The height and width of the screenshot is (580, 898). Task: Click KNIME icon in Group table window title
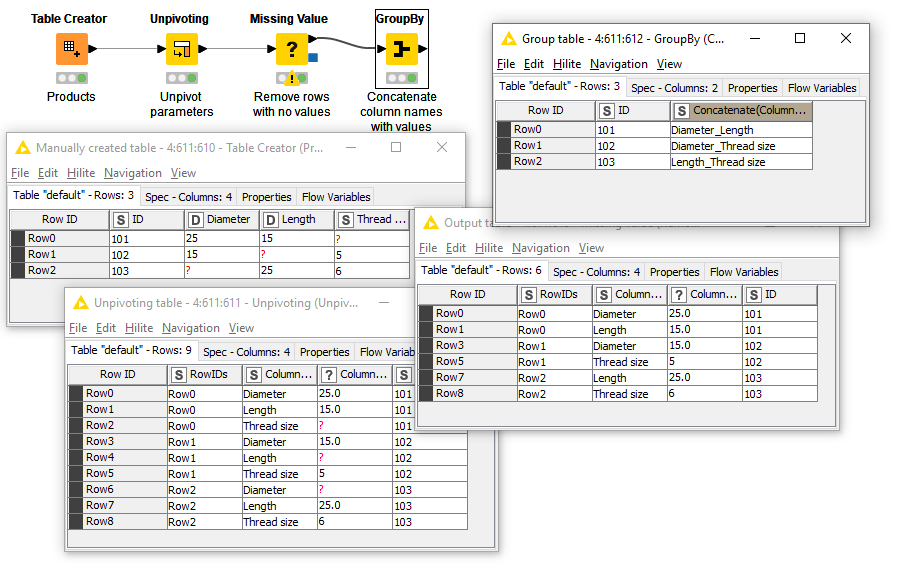pyautogui.click(x=508, y=39)
